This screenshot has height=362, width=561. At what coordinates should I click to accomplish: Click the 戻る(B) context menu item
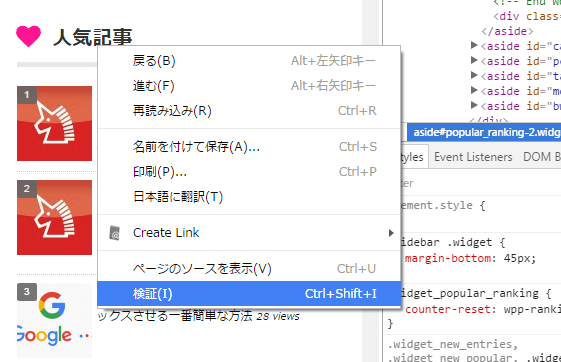click(249, 61)
